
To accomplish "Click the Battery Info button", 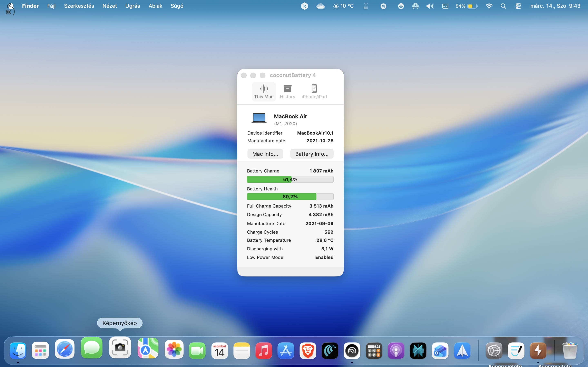I will (312, 154).
